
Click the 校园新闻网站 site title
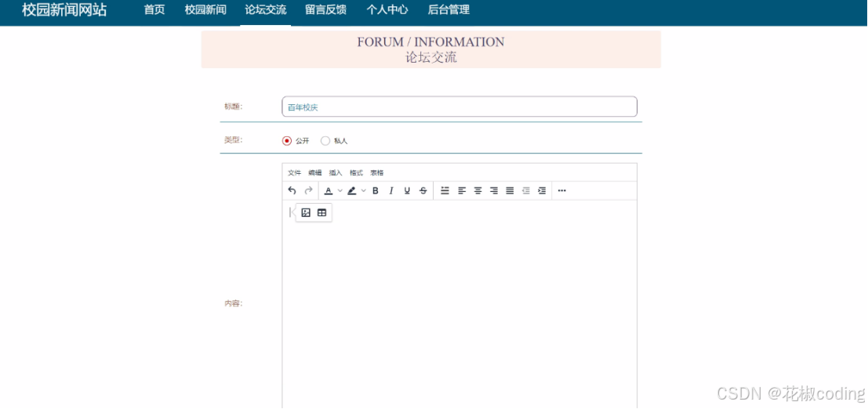click(x=64, y=10)
